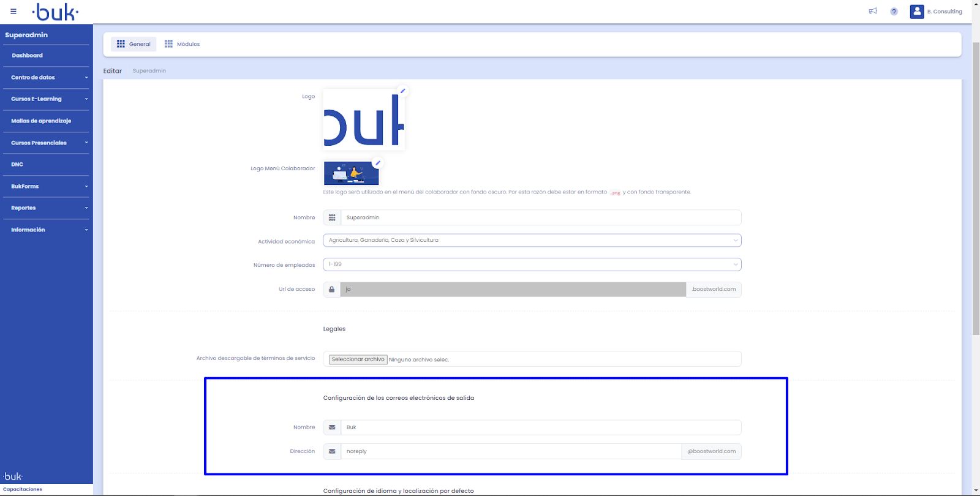The height and width of the screenshot is (496, 980).
Task: Click the help question mark icon
Action: [894, 12]
